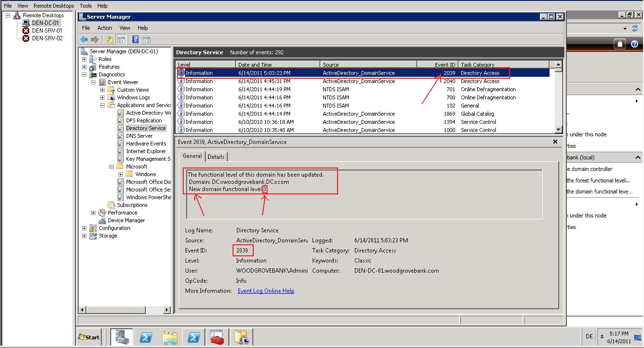
Task: Select the DNS Server log
Action: click(x=139, y=136)
